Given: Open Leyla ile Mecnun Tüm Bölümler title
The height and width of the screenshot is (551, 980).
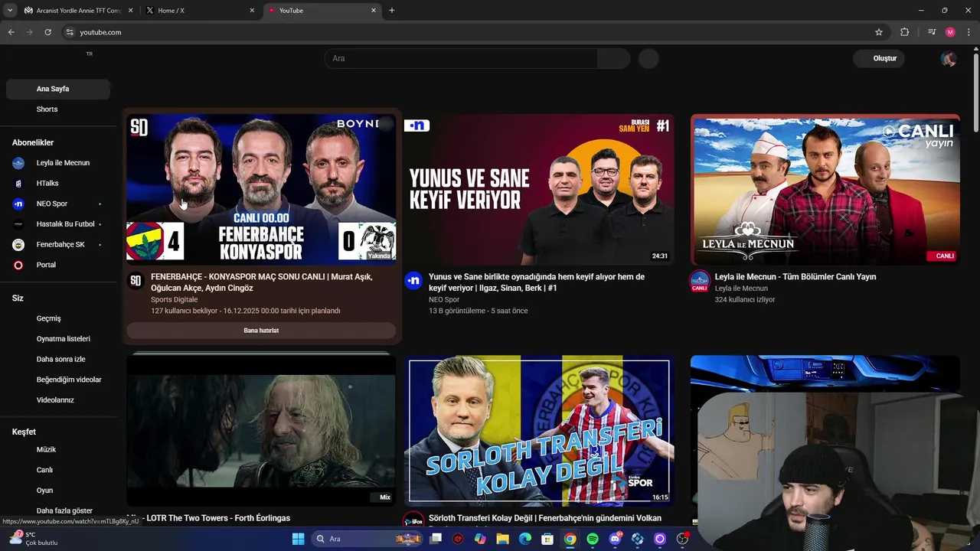Looking at the screenshot, I should pyautogui.click(x=795, y=277).
